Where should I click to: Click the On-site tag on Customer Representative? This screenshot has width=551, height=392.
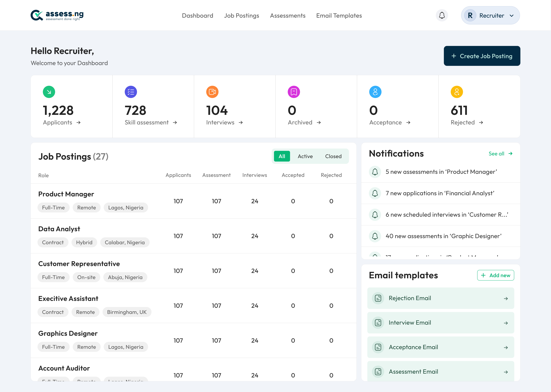click(x=86, y=277)
